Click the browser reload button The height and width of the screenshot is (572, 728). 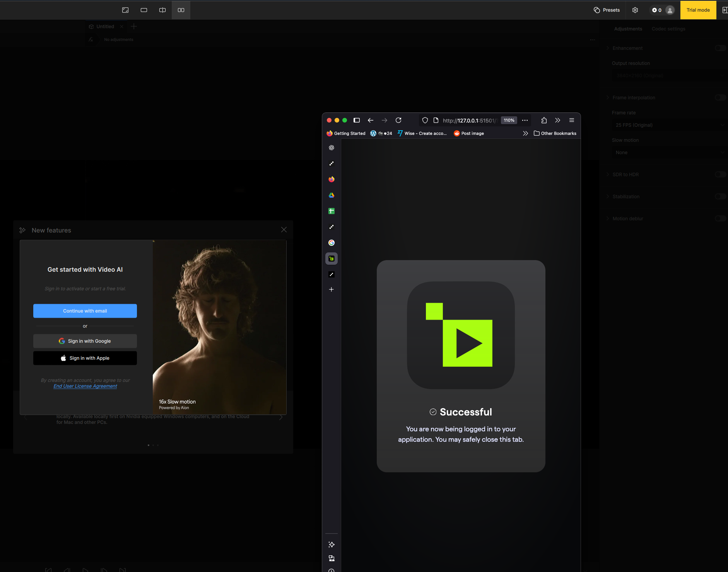(x=398, y=120)
